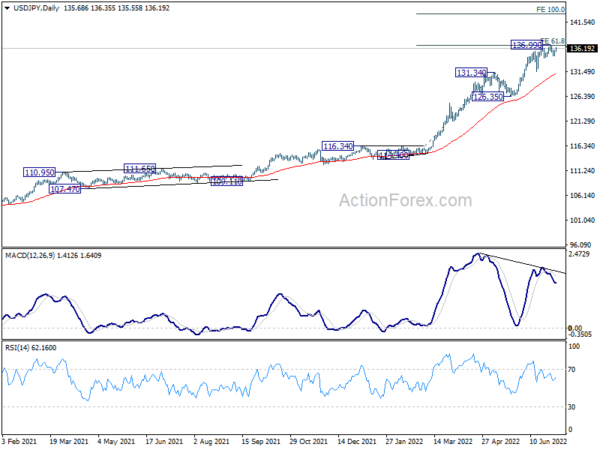The height and width of the screenshot is (450, 600).
Task: Select the 110.950 price label
Action: [x=39, y=173]
